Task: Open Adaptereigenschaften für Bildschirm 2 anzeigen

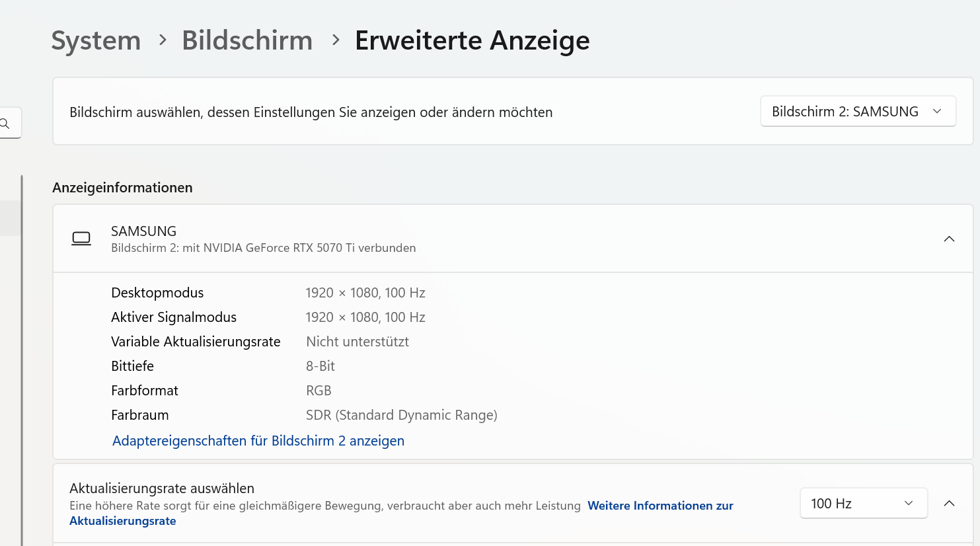Action: coord(258,440)
